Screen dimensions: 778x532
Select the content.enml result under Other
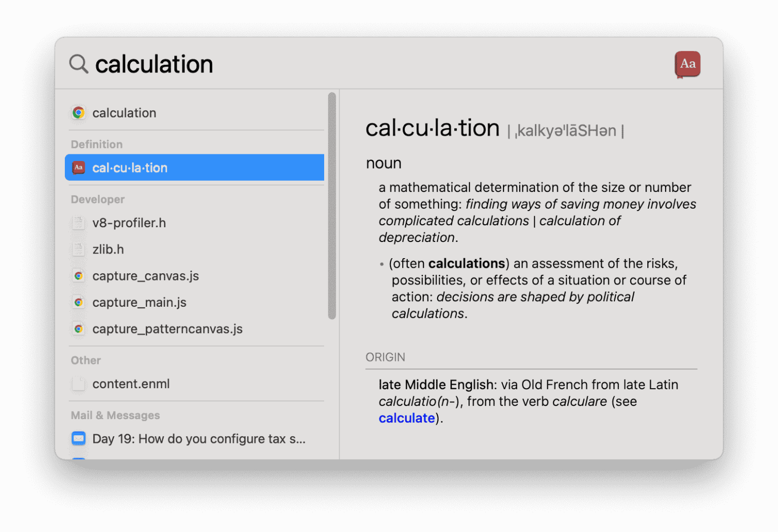131,384
